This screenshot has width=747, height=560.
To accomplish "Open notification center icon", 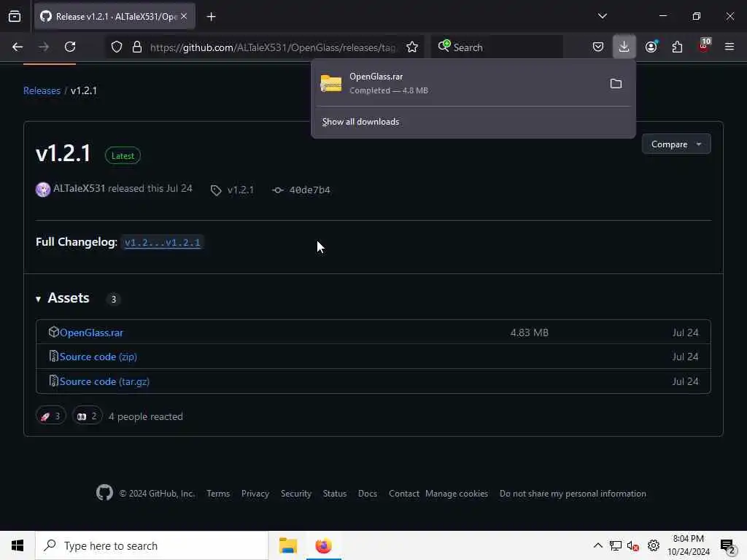I will [727, 546].
